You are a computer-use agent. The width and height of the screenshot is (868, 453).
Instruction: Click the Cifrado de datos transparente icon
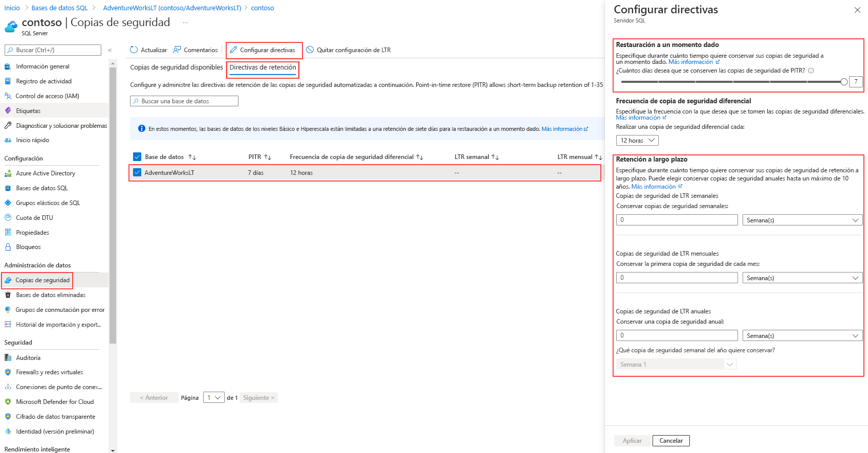(8, 417)
